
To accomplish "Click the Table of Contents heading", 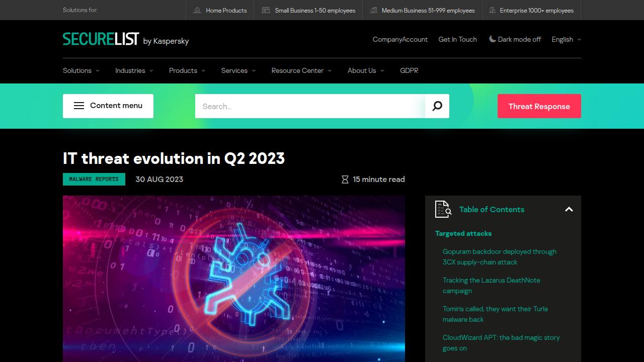I will tap(492, 209).
